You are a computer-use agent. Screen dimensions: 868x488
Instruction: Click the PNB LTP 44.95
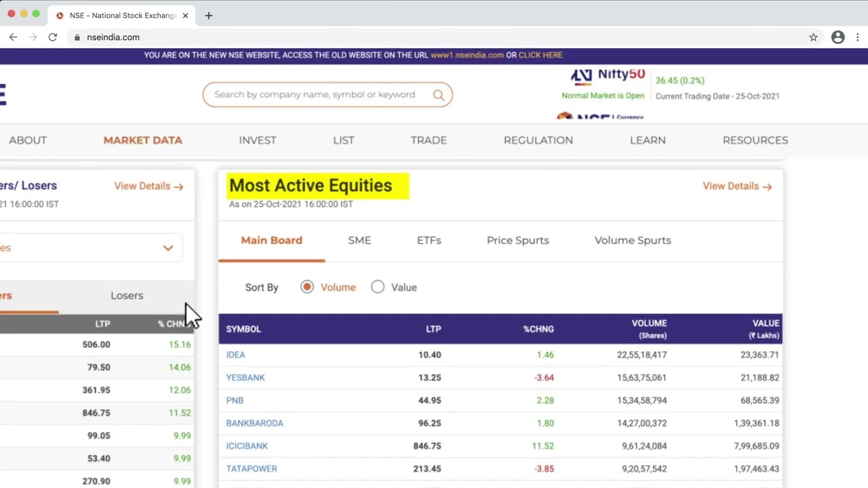click(x=430, y=401)
